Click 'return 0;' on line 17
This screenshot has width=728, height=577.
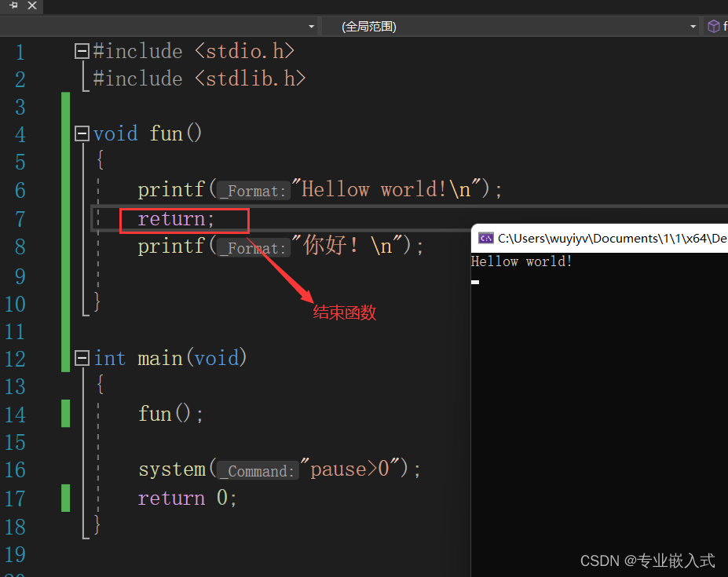pos(188,498)
